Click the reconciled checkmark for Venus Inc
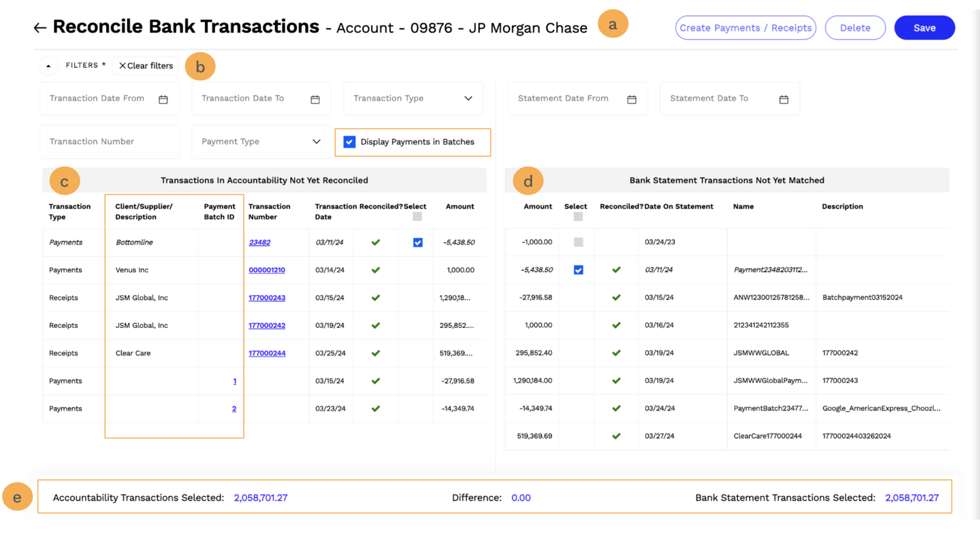The height and width of the screenshot is (551, 980). (375, 269)
